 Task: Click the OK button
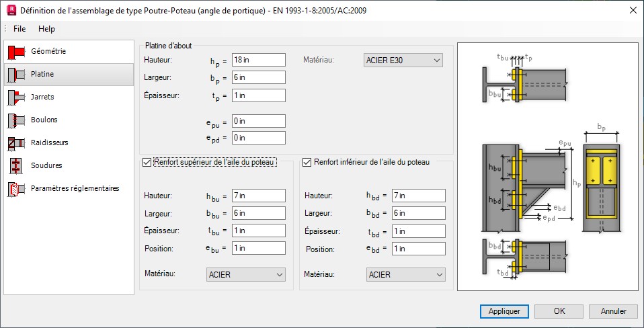(x=559, y=311)
